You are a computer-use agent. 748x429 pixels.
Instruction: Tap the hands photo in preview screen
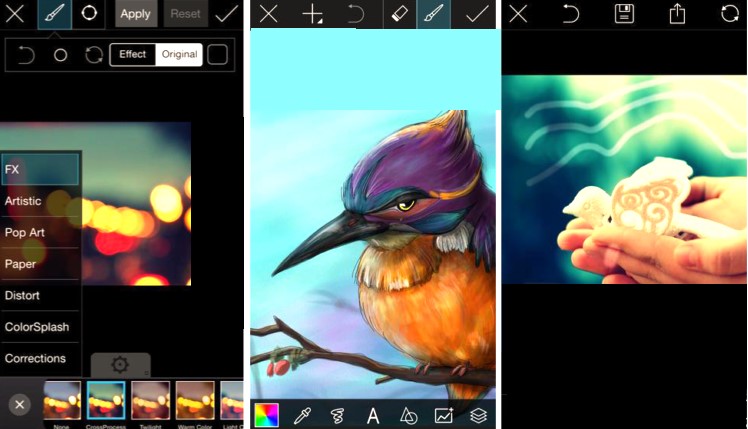pos(624,179)
